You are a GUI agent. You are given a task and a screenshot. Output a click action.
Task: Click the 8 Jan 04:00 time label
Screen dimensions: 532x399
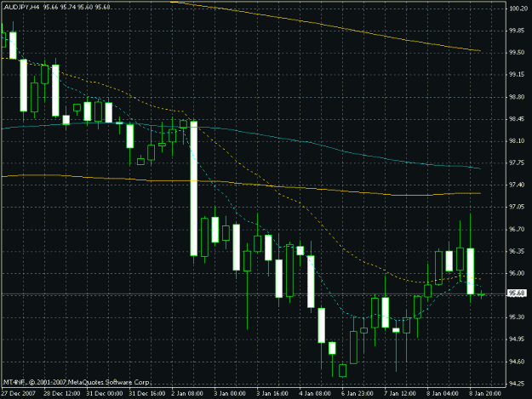(x=443, y=394)
